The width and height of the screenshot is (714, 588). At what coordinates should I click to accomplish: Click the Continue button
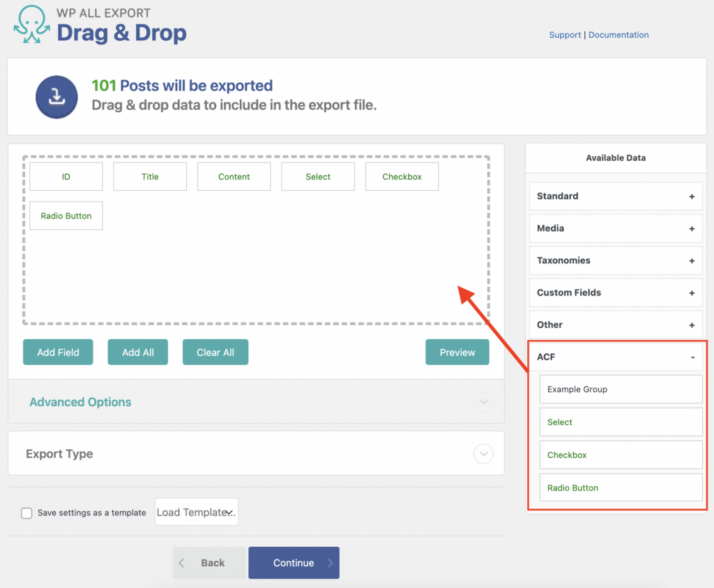tap(294, 563)
